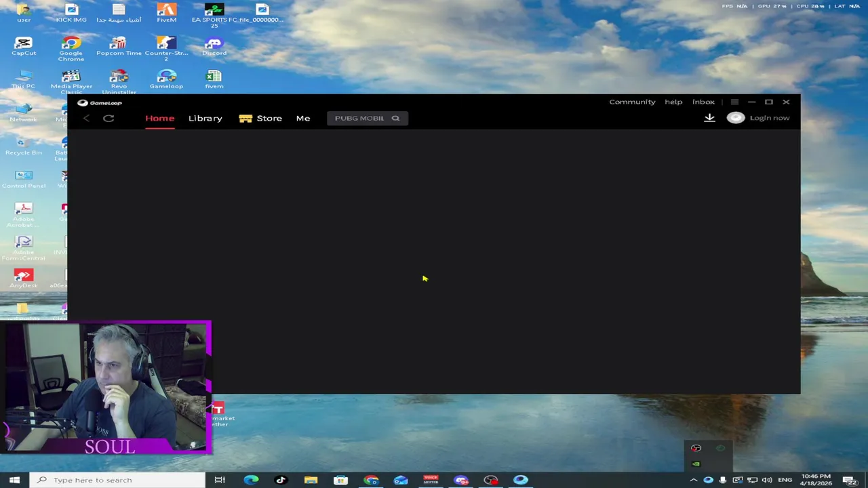Viewport: 868px width, 488px height.
Task: Minimize the GameLoop window
Action: point(751,102)
